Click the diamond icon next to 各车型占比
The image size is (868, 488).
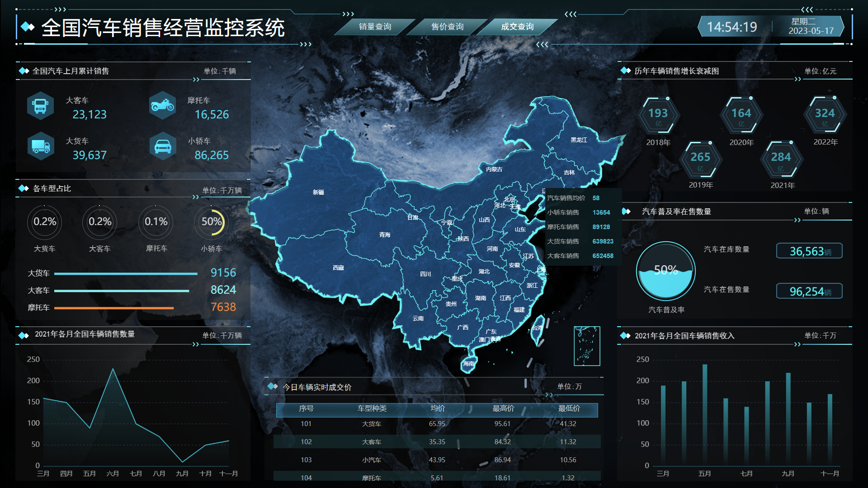click(24, 188)
